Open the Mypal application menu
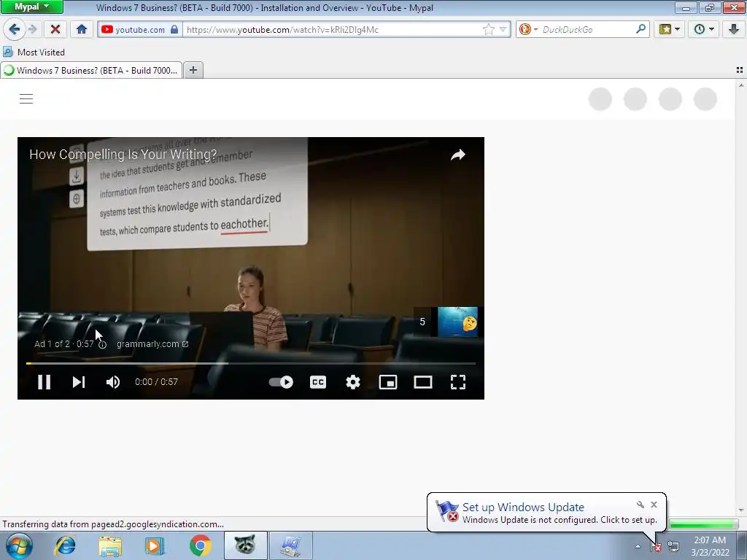The image size is (747, 560). pos(31,7)
